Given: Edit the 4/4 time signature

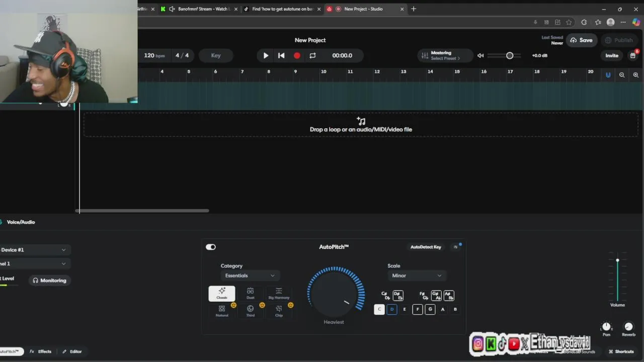Looking at the screenshot, I should pyautogui.click(x=182, y=55).
